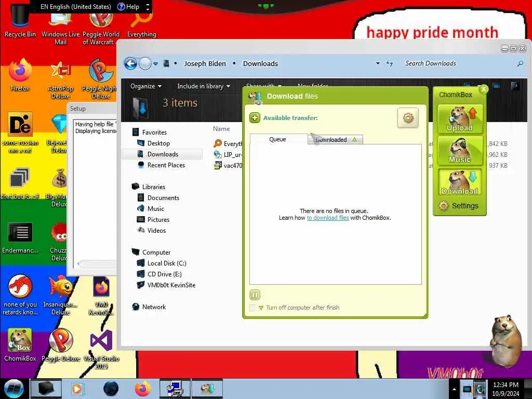Viewport: 532px width, 399px height.
Task: Click Peggle Deluxe desktop icon
Action: [x=61, y=345]
